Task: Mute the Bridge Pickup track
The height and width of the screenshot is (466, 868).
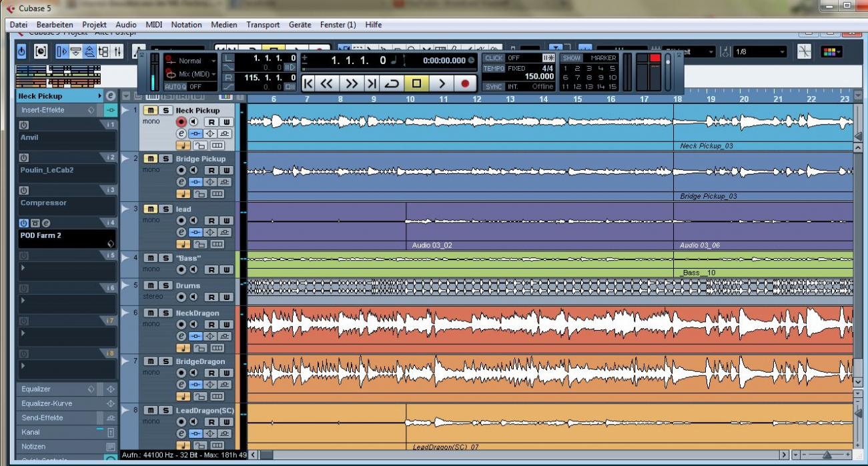Action: coord(151,159)
